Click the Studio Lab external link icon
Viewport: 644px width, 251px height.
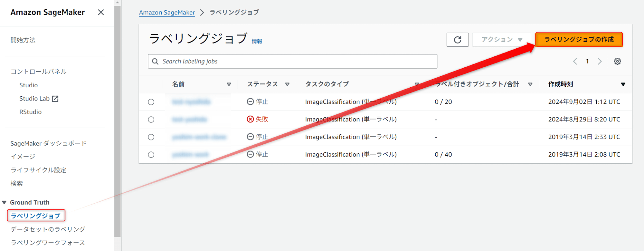tap(55, 99)
